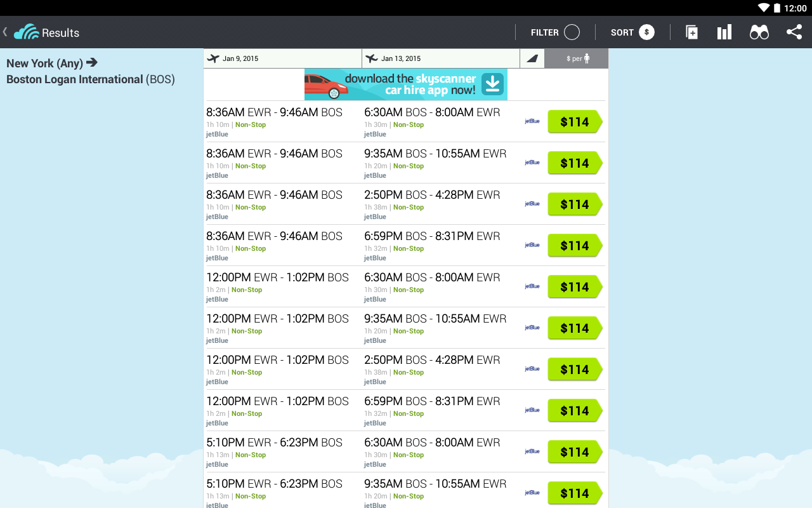Click the Skyscanner logo
This screenshot has width=812, height=508.
26,32
